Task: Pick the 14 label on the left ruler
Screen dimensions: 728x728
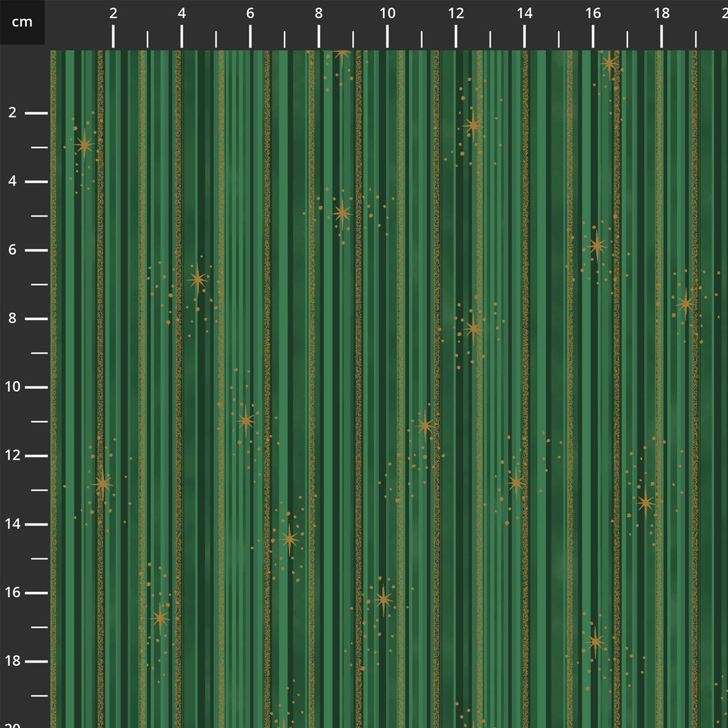Action: [13, 524]
